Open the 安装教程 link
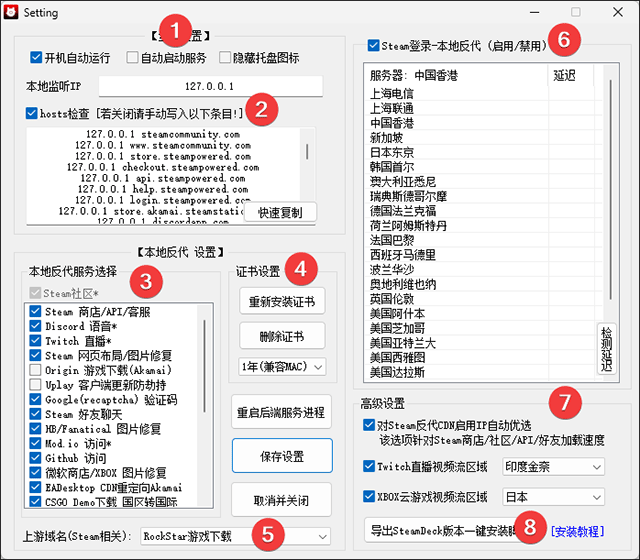 coord(577,531)
